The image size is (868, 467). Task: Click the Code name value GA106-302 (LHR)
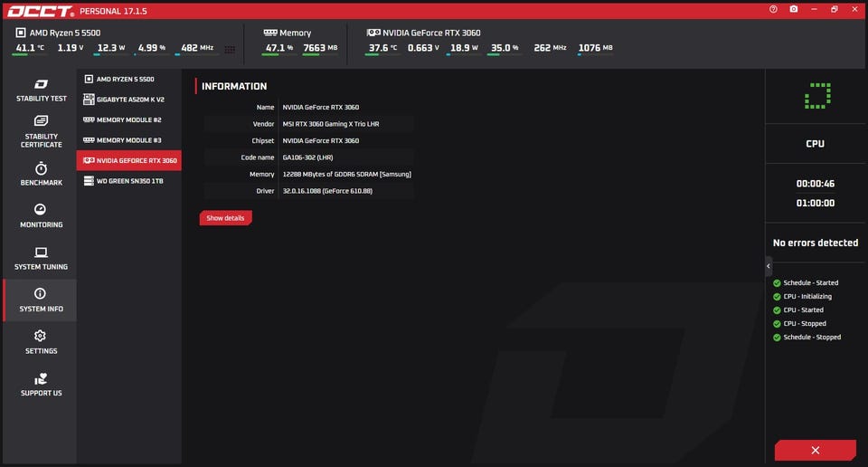(307, 157)
